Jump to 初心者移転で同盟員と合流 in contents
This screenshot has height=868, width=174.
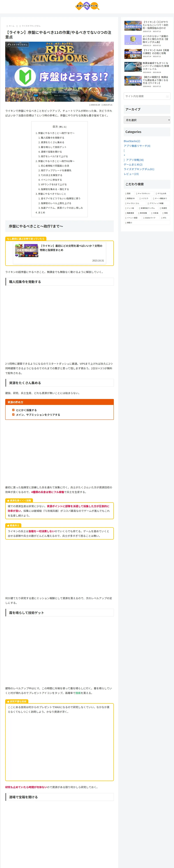click(55, 166)
